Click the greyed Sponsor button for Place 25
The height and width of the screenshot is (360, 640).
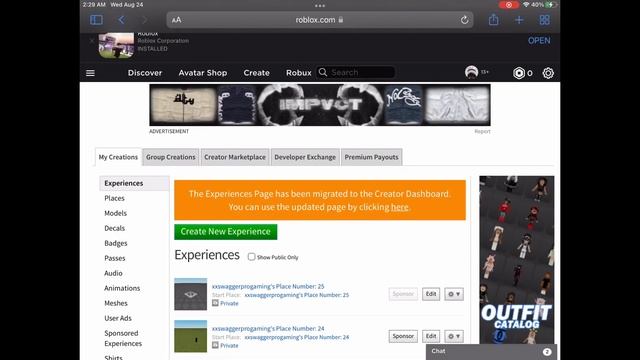[x=403, y=294]
